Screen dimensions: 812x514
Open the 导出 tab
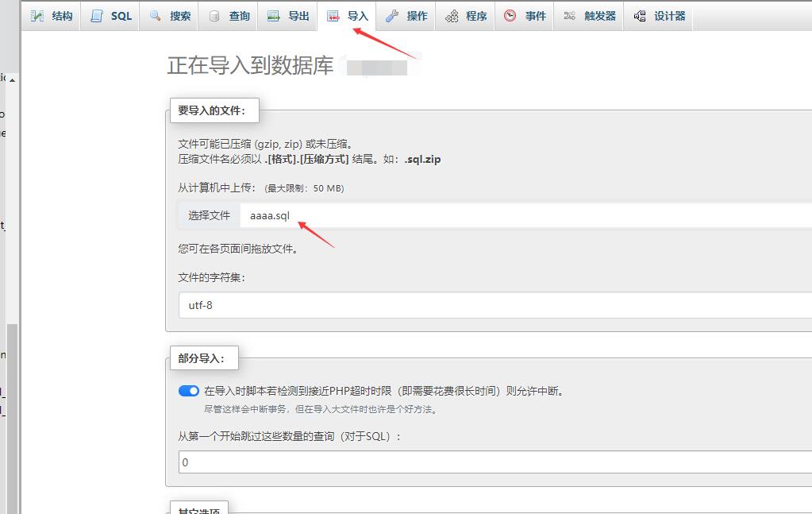(287, 16)
